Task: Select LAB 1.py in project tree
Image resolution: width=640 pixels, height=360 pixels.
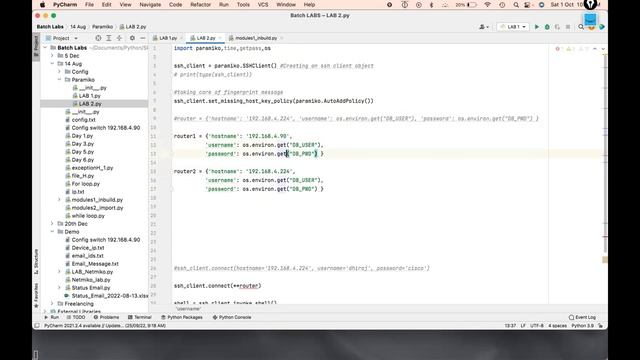Action: point(90,96)
